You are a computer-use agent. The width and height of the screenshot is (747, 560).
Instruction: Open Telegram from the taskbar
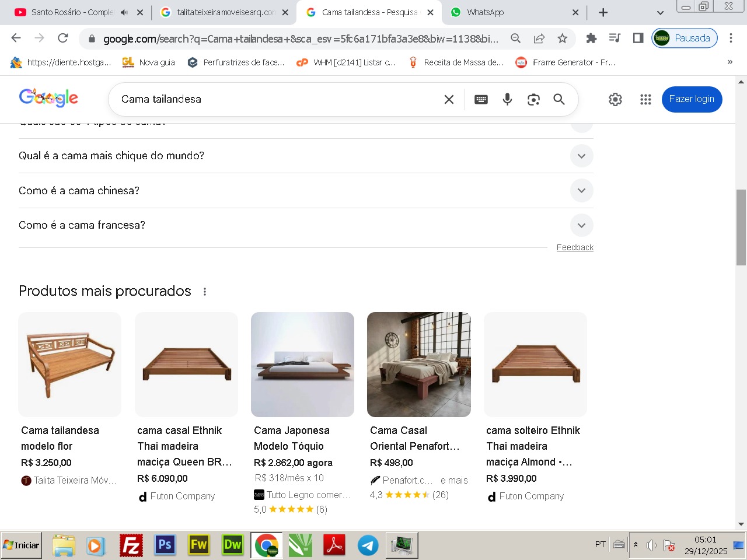tap(368, 545)
